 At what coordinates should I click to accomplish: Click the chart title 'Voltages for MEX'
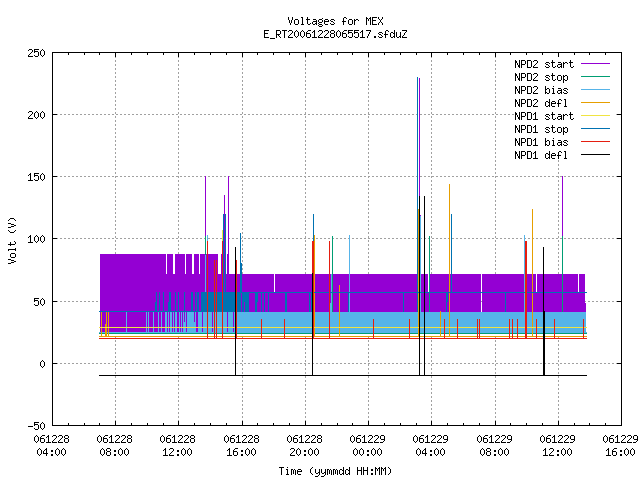point(335,21)
